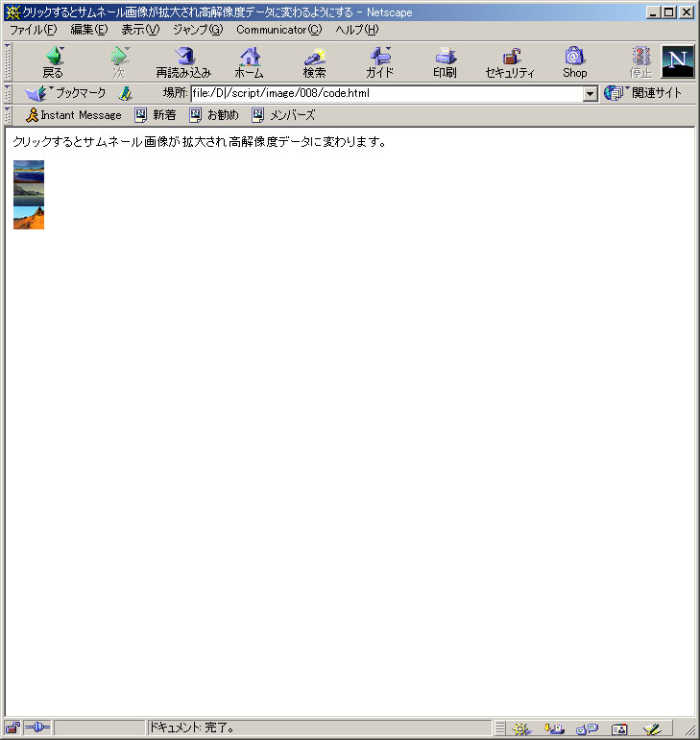This screenshot has height=740, width=700.
Task: Click the top blue sea thumbnail image
Action: 29,172
